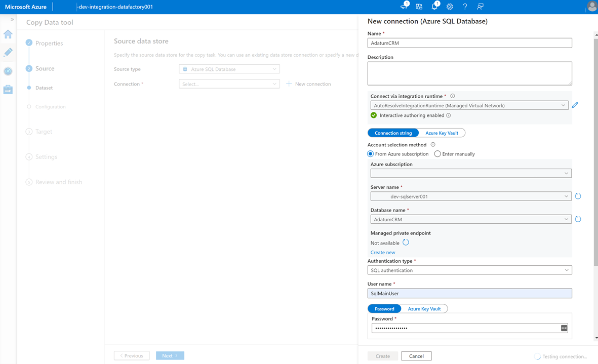The width and height of the screenshot is (598, 364).
Task: Open the integration runtime dropdown
Action: point(469,106)
